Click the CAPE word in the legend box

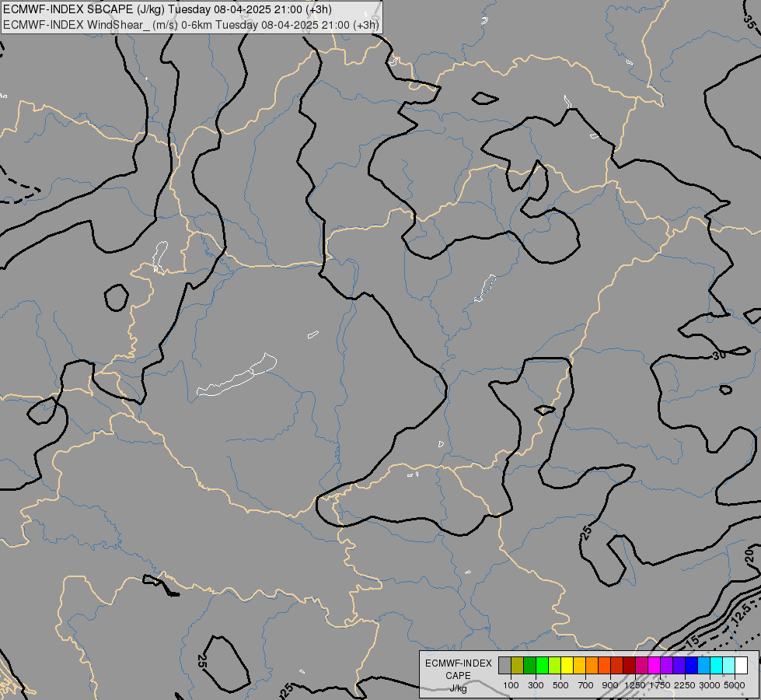(458, 676)
